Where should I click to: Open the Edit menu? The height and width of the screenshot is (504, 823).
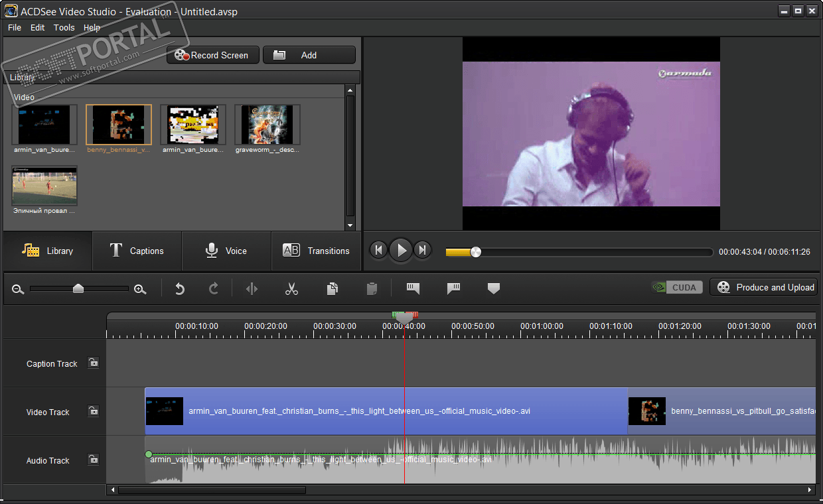coord(38,27)
